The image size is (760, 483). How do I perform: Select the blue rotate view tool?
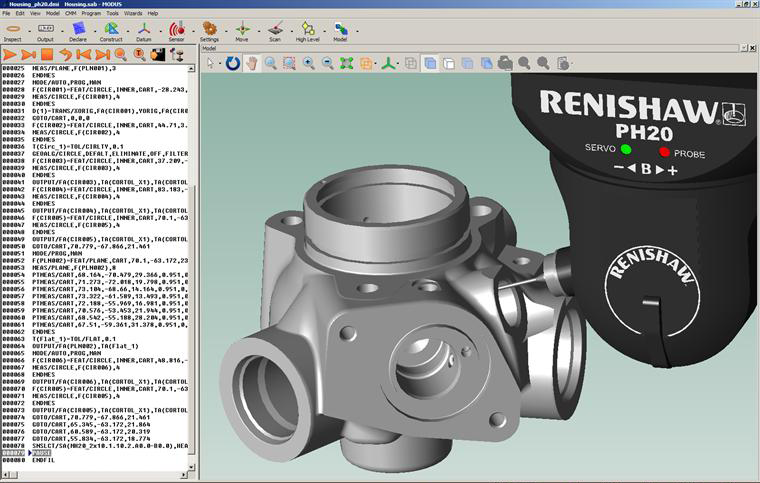233,63
